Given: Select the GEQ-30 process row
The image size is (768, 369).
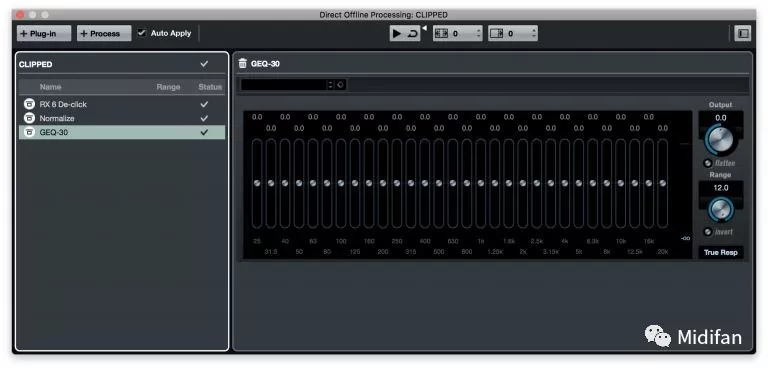Looking at the screenshot, I should click(x=121, y=132).
